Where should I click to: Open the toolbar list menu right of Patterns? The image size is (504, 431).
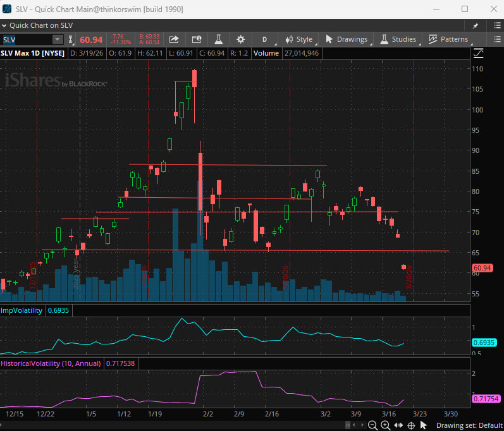click(x=497, y=40)
